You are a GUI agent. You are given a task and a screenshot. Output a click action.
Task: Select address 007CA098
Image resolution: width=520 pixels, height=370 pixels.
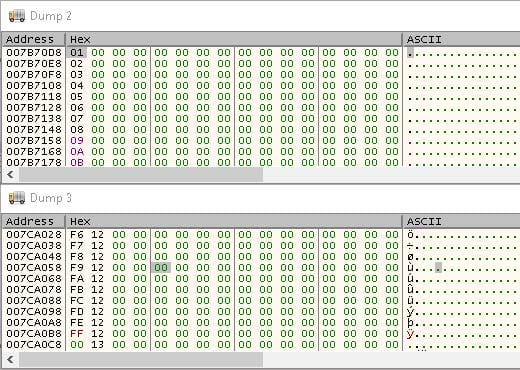pyautogui.click(x=34, y=312)
